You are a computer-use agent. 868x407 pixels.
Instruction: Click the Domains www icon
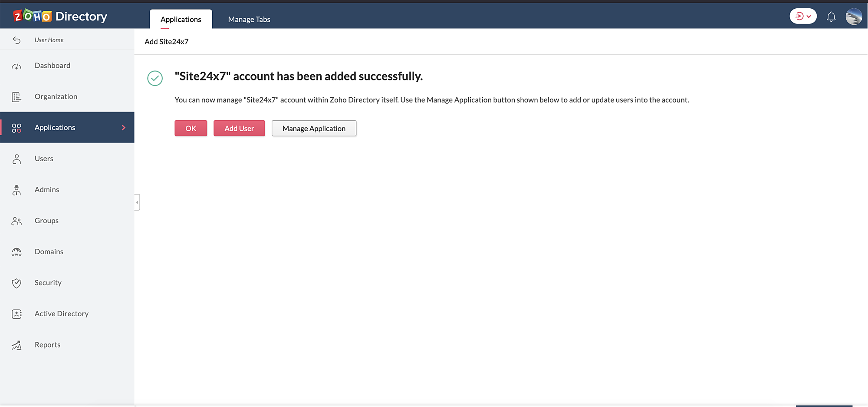pos(16,252)
